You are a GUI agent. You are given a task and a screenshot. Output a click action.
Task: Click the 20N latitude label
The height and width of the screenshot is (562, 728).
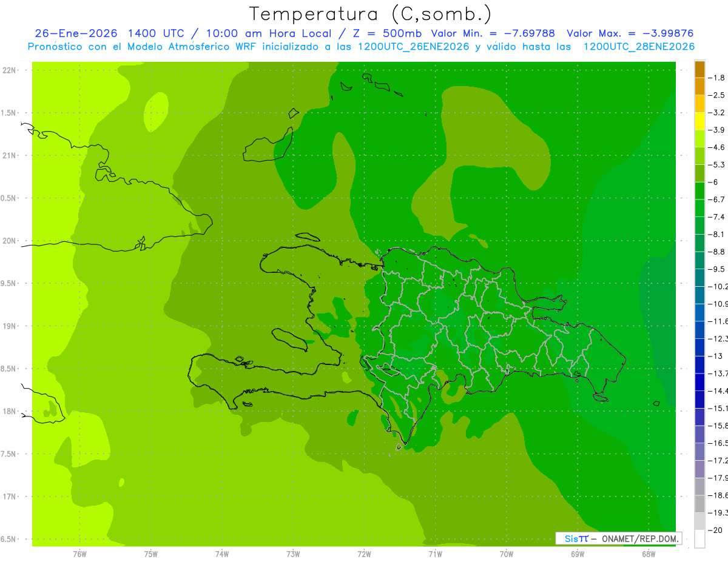(10, 241)
